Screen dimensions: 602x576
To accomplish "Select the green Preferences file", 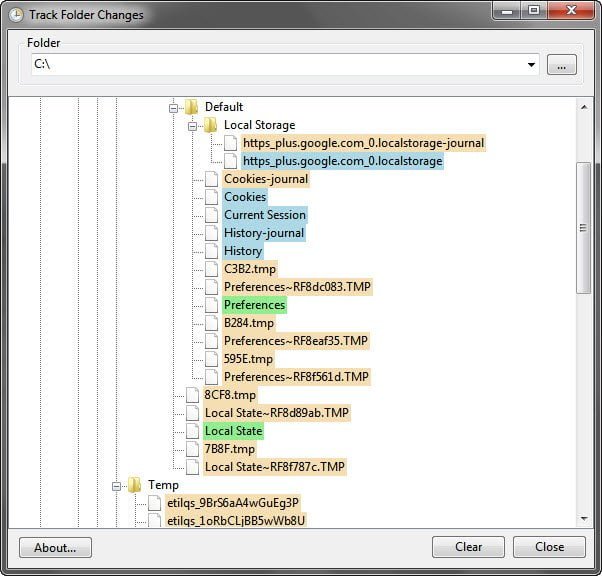I will click(x=254, y=305).
